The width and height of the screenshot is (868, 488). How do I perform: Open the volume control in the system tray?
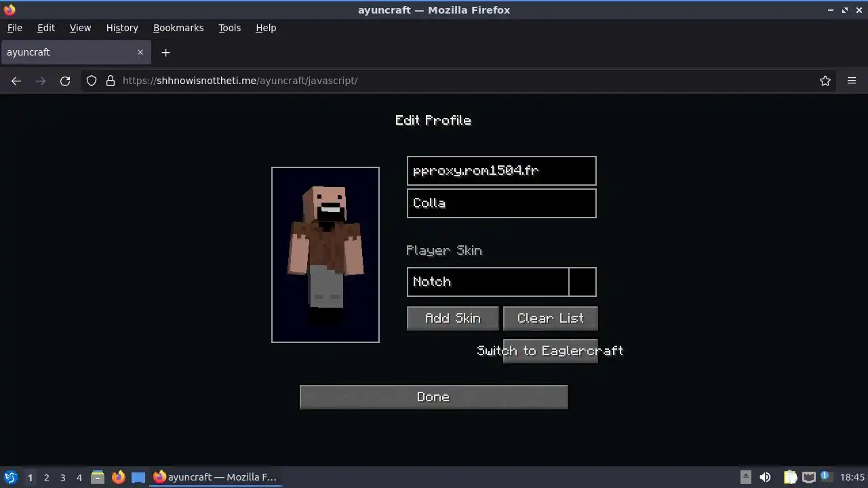coord(765,477)
